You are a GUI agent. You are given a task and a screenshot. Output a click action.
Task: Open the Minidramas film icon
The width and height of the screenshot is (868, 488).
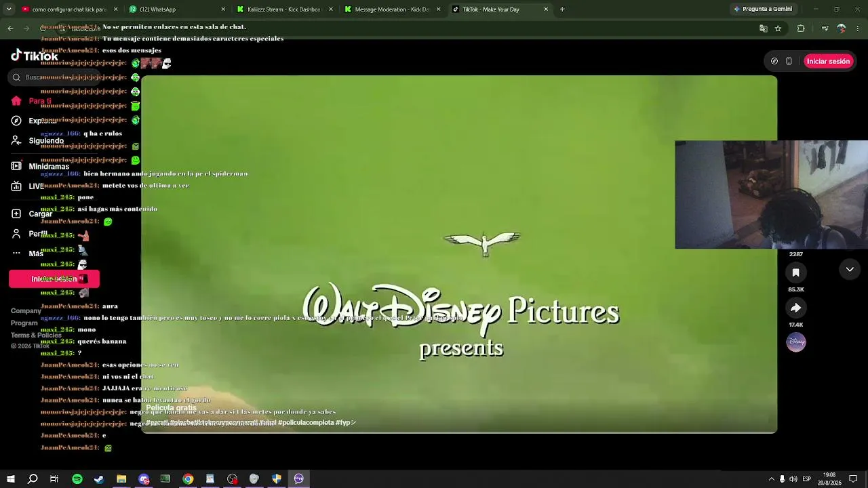[x=16, y=166]
